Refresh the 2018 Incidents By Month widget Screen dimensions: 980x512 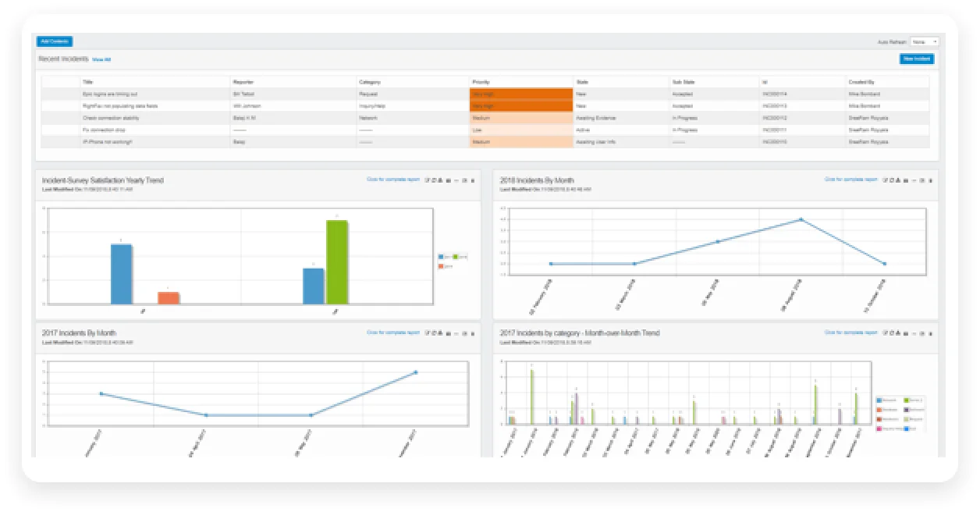click(891, 180)
